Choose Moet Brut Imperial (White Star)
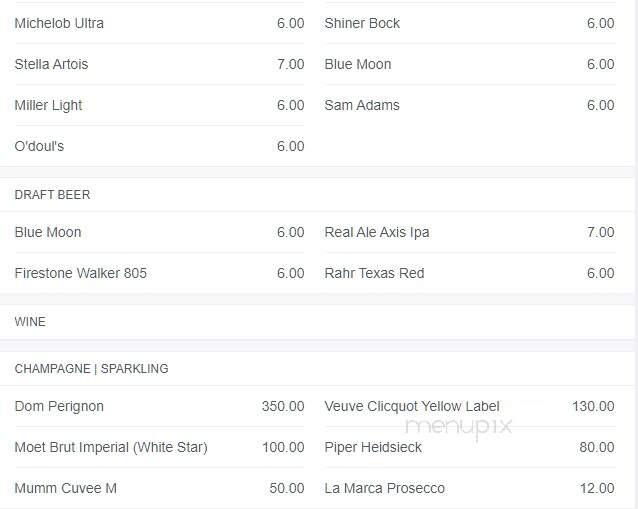Image resolution: width=638 pixels, height=509 pixels. [159, 447]
